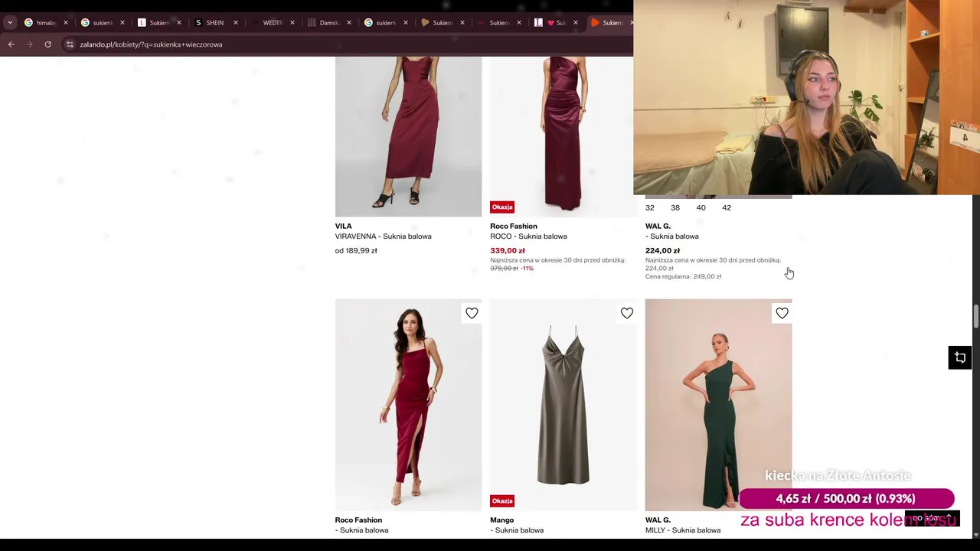Viewport: 980px width, 551px height.
Task: Select size 42 on the WAL G. dress
Action: pyautogui.click(x=727, y=208)
